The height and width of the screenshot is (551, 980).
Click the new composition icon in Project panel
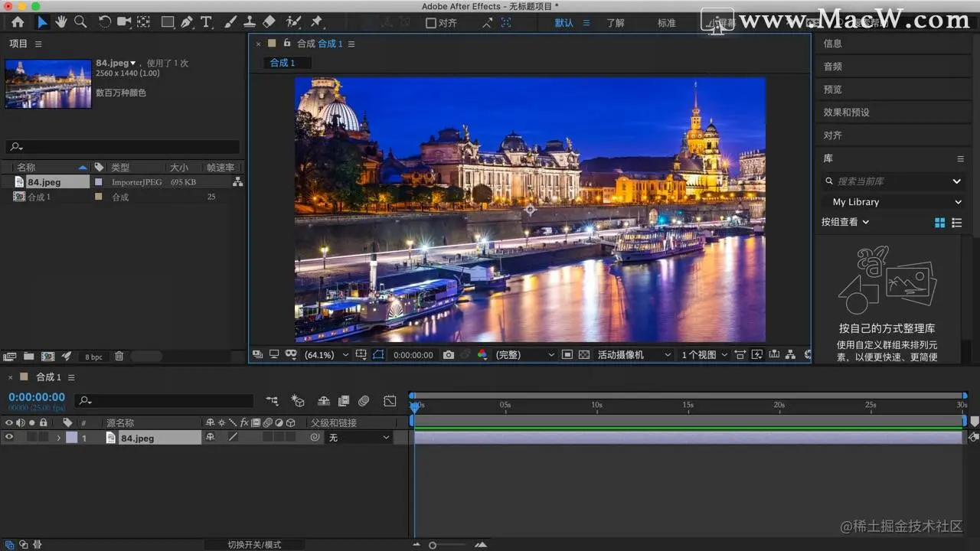47,357
